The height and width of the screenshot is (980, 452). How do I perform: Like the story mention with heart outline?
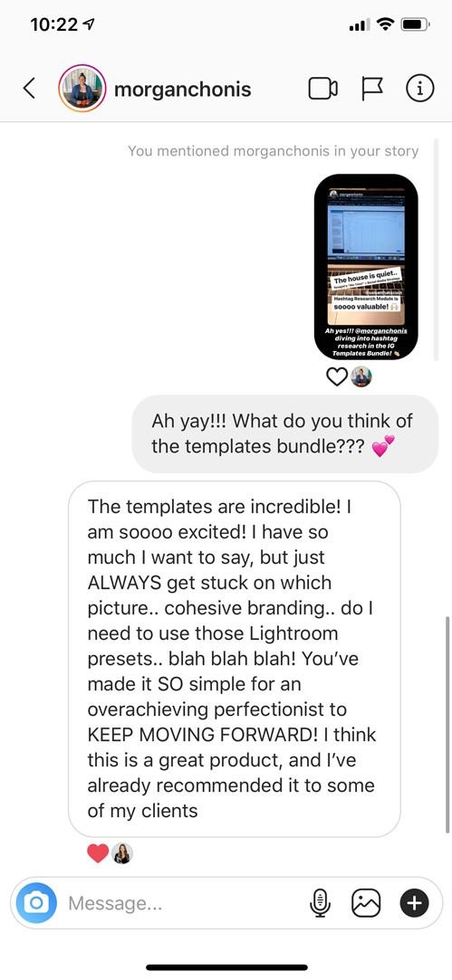338,376
